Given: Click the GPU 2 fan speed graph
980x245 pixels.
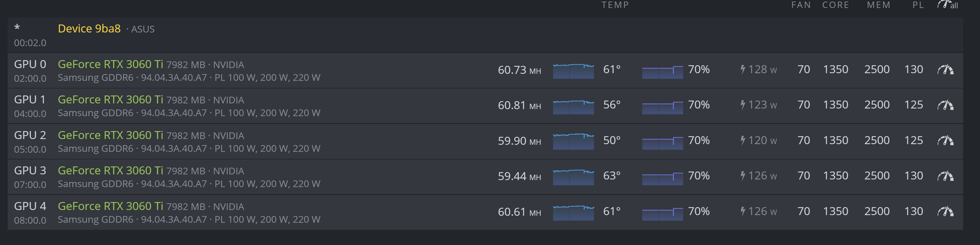Looking at the screenshot, I should coord(662,143).
